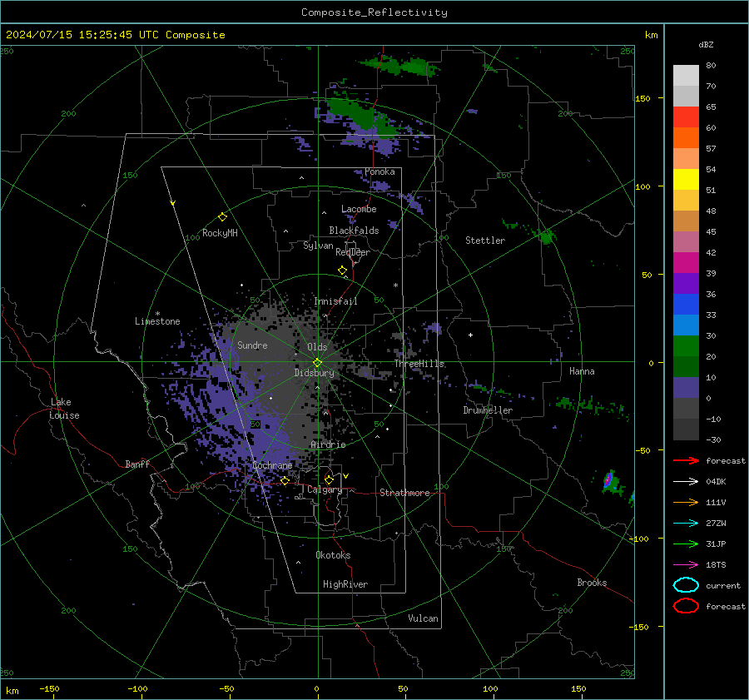Screen dimensions: 749x700
Task: Select the dark grey -10 dBZ swatch
Action: 686,429
